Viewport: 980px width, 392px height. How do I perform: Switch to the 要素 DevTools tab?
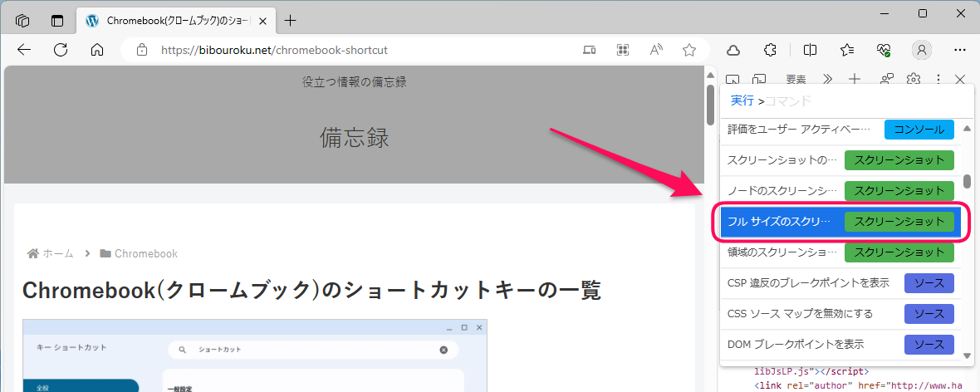tap(796, 80)
